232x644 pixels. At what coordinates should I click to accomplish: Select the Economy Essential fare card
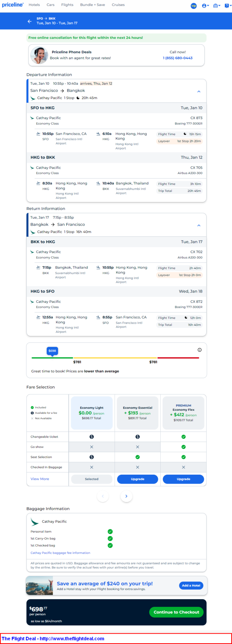(x=137, y=413)
